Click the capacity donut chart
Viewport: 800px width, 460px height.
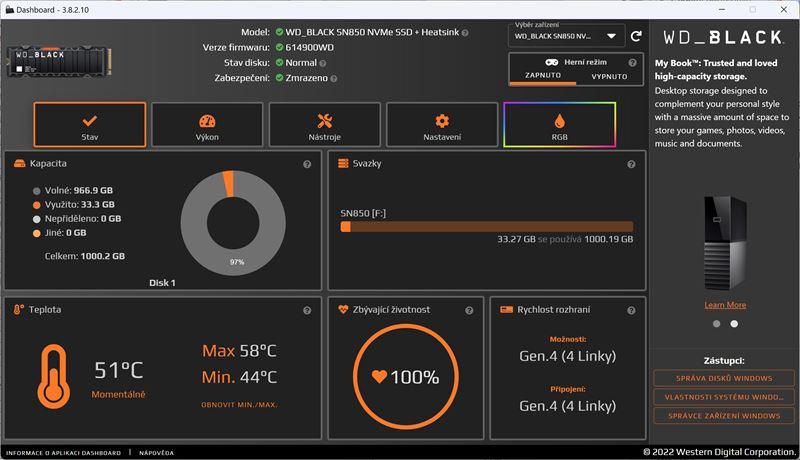pyautogui.click(x=233, y=223)
